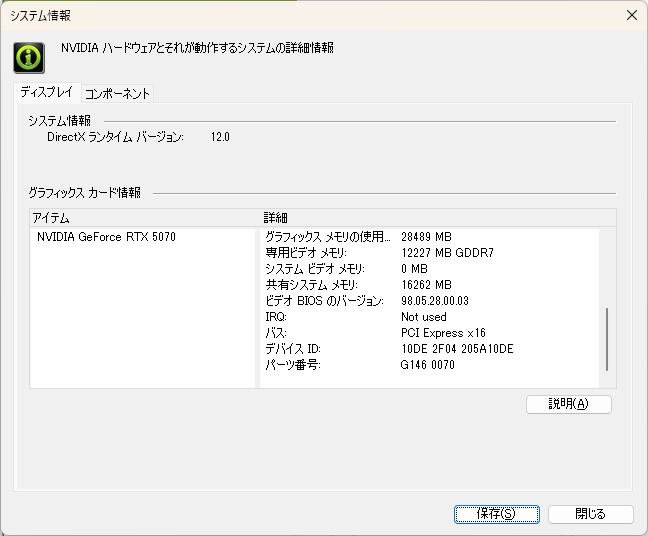Click the green NVIDIA info icon
This screenshot has height=536, width=648.
[29, 57]
